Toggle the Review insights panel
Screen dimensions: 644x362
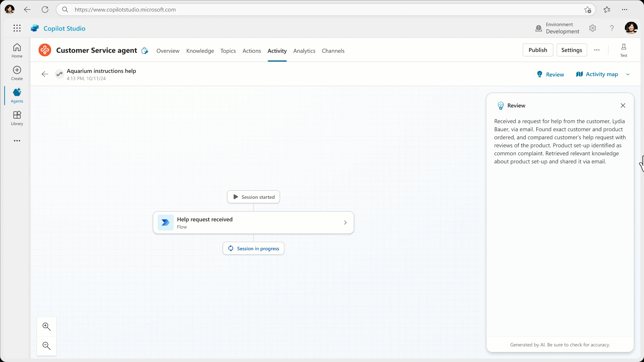click(x=550, y=74)
